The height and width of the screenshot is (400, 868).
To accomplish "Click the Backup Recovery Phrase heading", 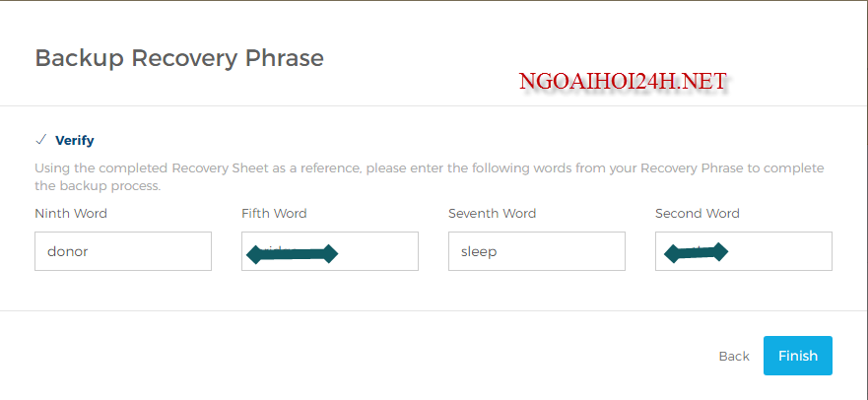I will point(179,58).
